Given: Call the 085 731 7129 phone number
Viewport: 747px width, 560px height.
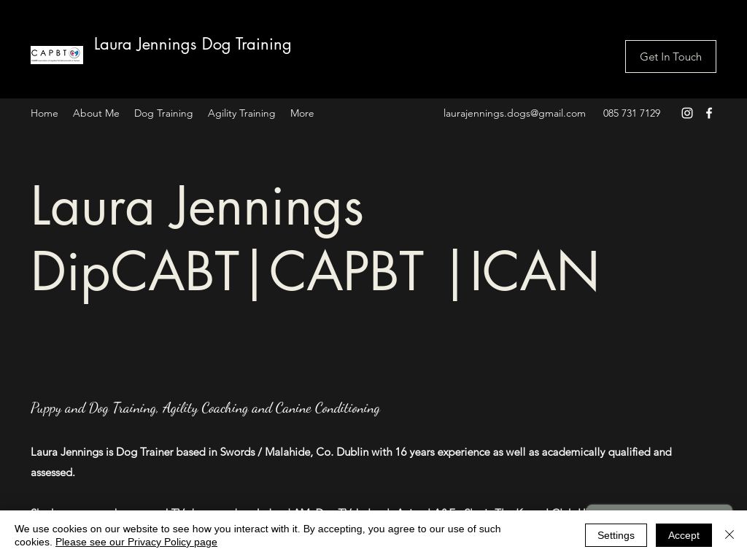Looking at the screenshot, I should click(631, 113).
